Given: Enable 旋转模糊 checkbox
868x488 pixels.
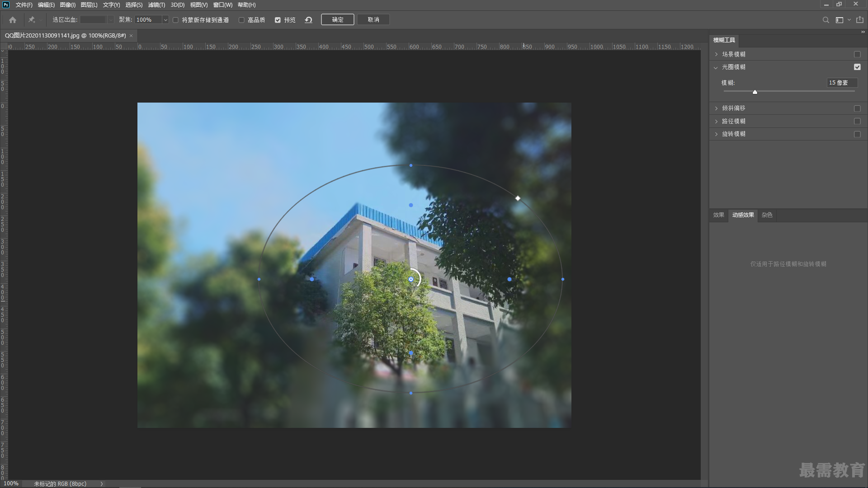Looking at the screenshot, I should click(x=857, y=134).
